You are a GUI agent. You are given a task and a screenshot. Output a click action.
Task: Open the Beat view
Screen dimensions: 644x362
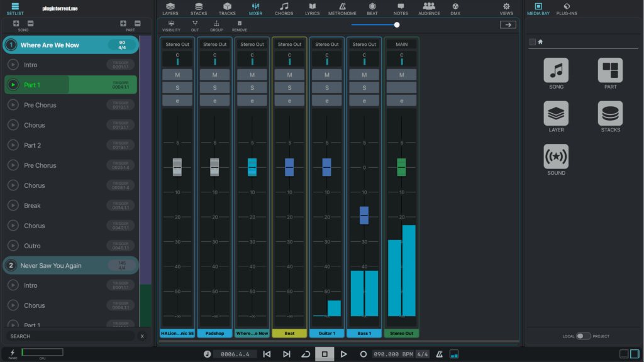pos(372,9)
